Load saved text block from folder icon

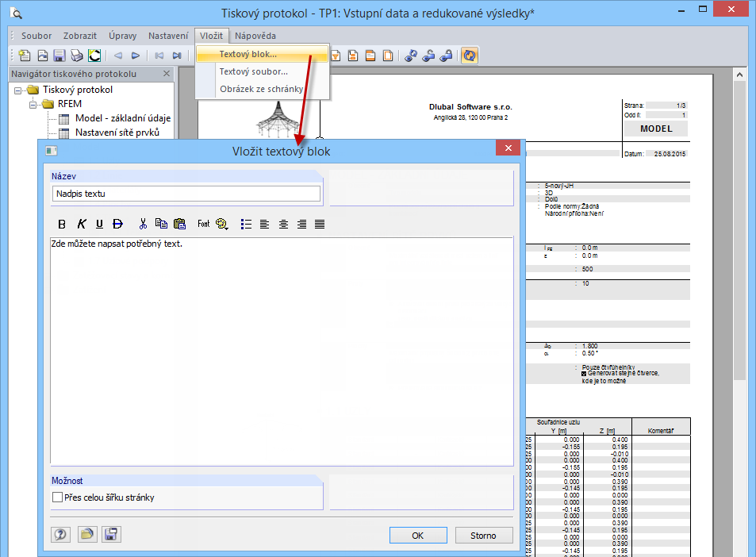click(x=86, y=534)
